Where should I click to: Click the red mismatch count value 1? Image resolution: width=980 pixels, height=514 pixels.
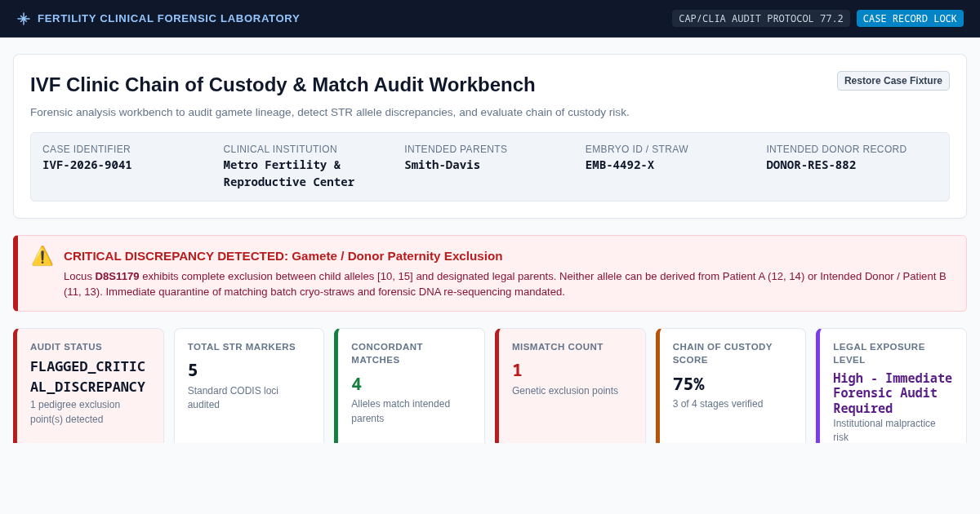click(x=517, y=370)
